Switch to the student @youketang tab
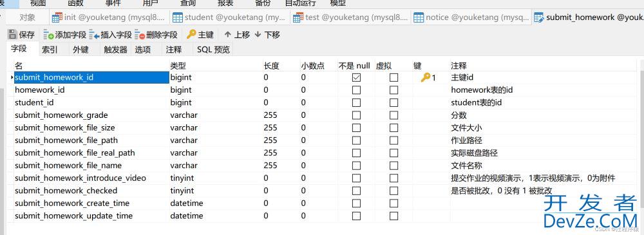644x235 pixels. [x=229, y=17]
